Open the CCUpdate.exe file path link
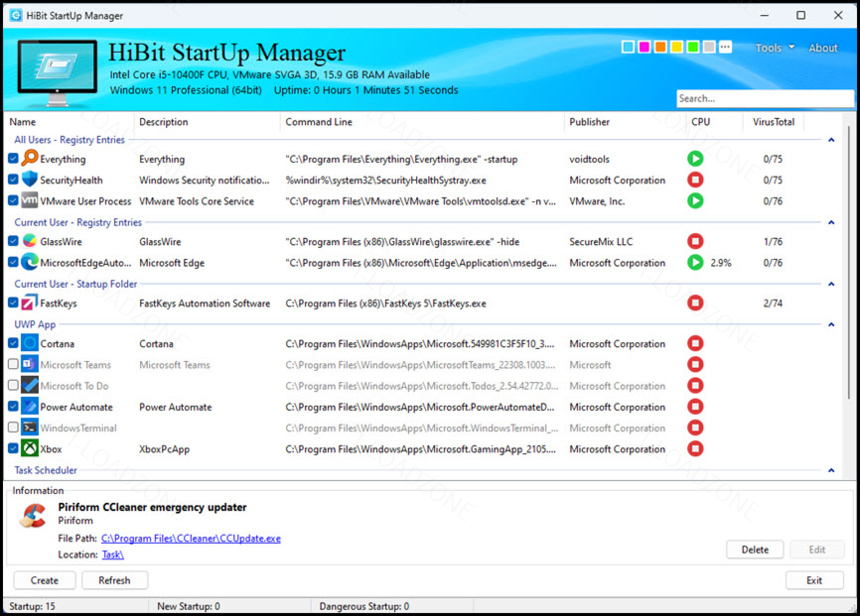This screenshot has height=616, width=860. point(191,538)
